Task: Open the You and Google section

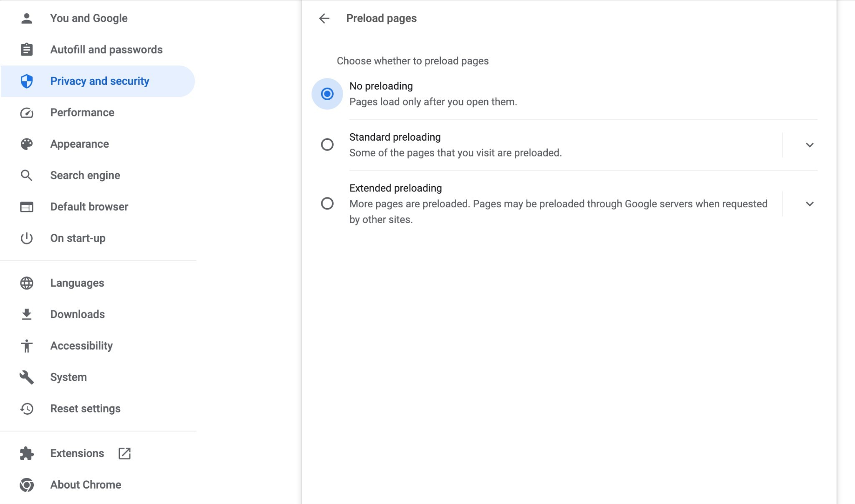Action: [98, 18]
